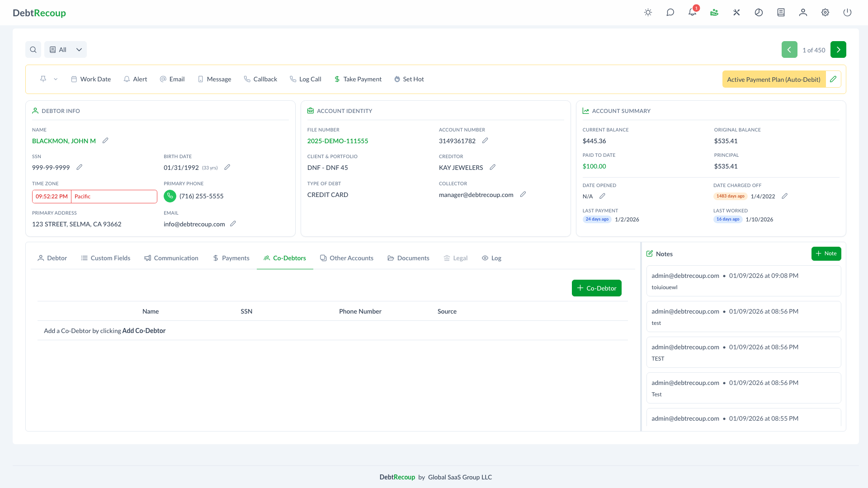Create a new note with the Note button
The image size is (868, 488).
pos(826,253)
